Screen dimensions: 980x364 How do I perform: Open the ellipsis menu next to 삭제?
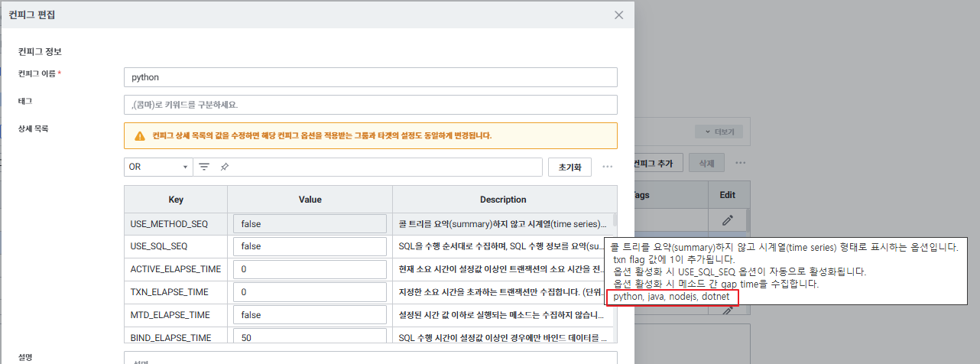tap(740, 163)
